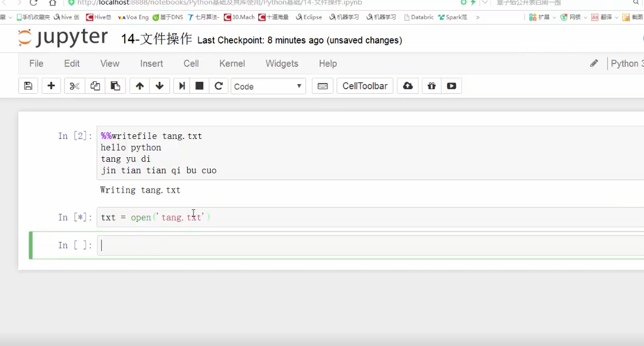Viewport: 644px width, 346px height.
Task: Open the File menu
Action: [x=36, y=63]
